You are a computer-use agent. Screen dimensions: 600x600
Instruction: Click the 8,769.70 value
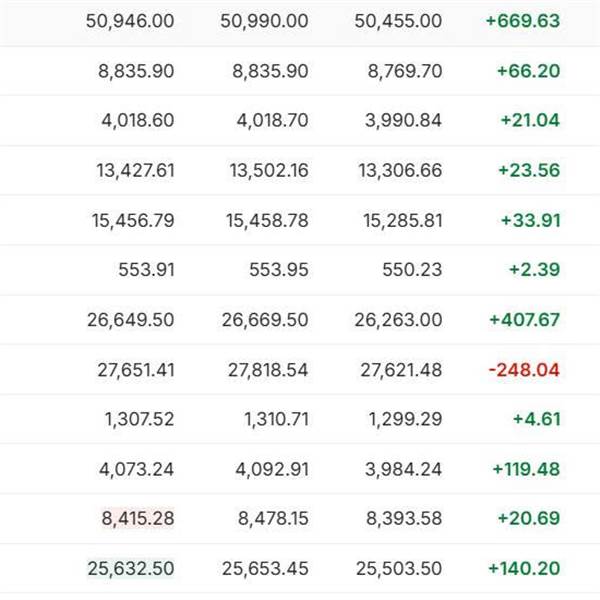397,71
